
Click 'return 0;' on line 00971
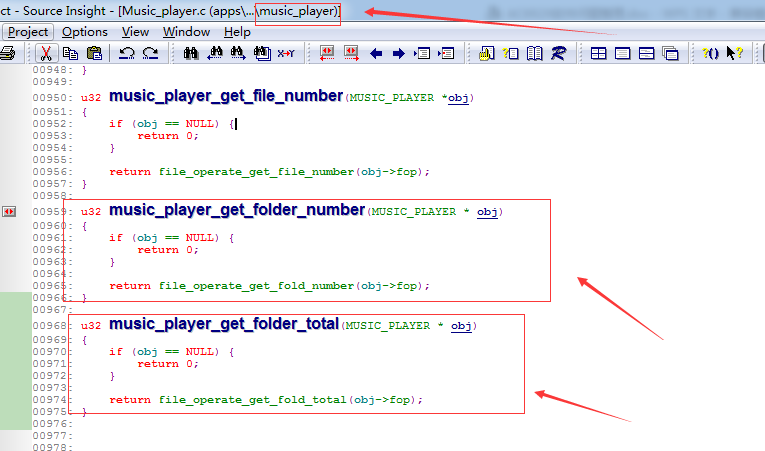[168, 364]
